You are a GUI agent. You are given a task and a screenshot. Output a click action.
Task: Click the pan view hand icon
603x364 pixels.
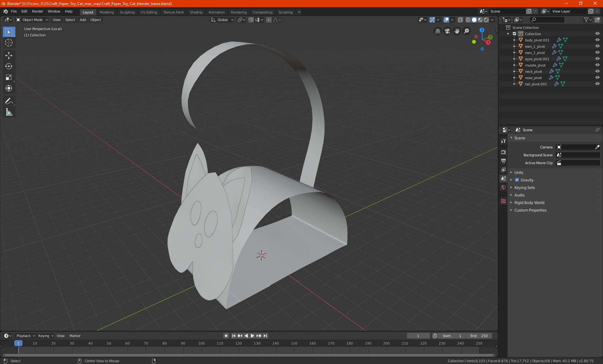(457, 31)
